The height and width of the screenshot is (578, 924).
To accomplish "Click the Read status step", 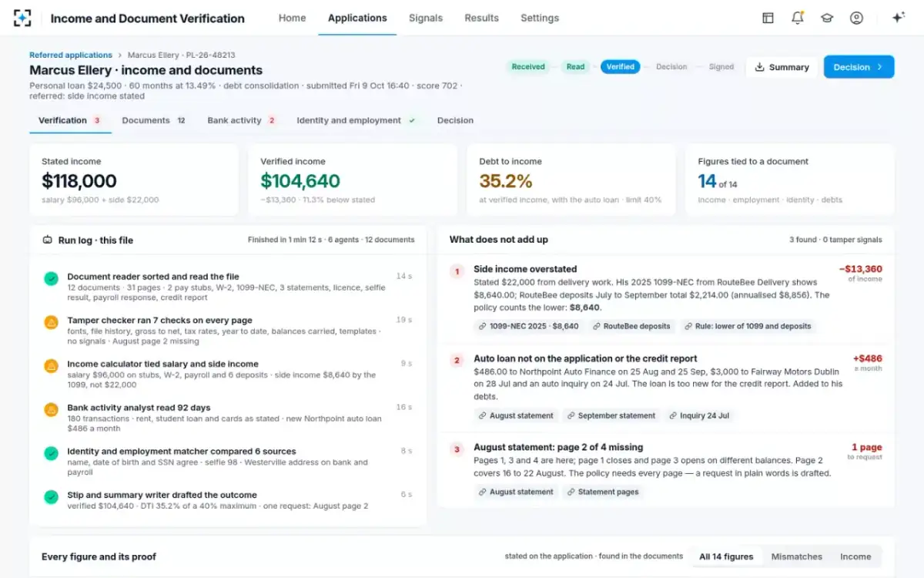I will pyautogui.click(x=576, y=67).
